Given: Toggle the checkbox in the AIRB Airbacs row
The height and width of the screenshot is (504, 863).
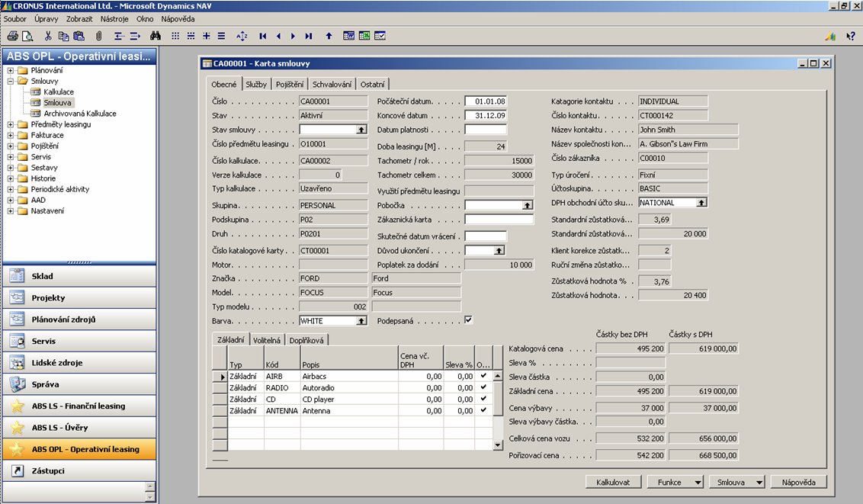Looking at the screenshot, I should (483, 376).
